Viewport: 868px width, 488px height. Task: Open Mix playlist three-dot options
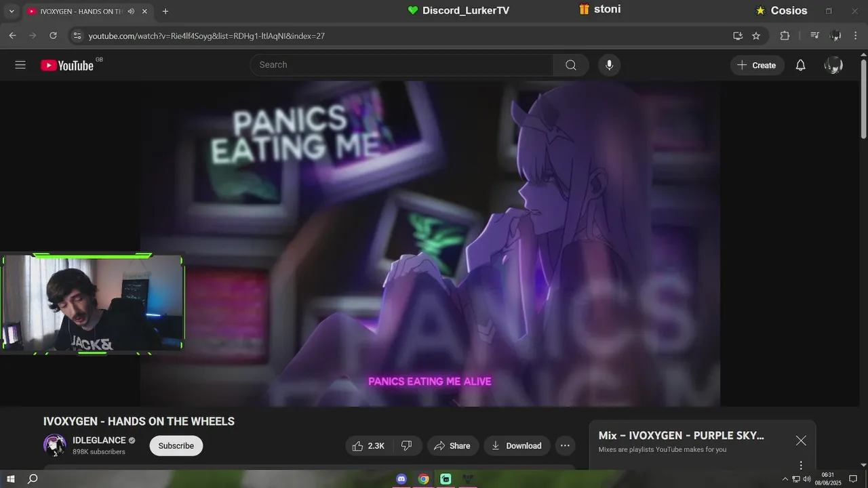point(801,465)
